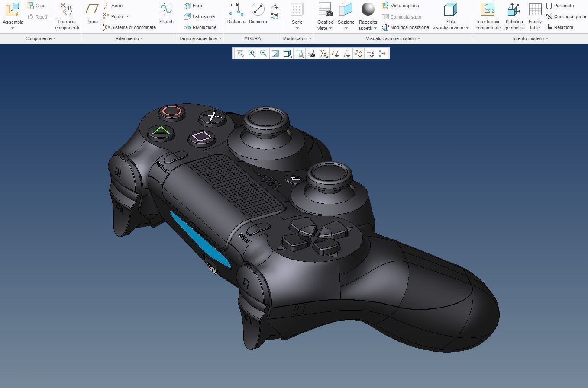
Task: Click the Zoom In icon
Action: 252,53
